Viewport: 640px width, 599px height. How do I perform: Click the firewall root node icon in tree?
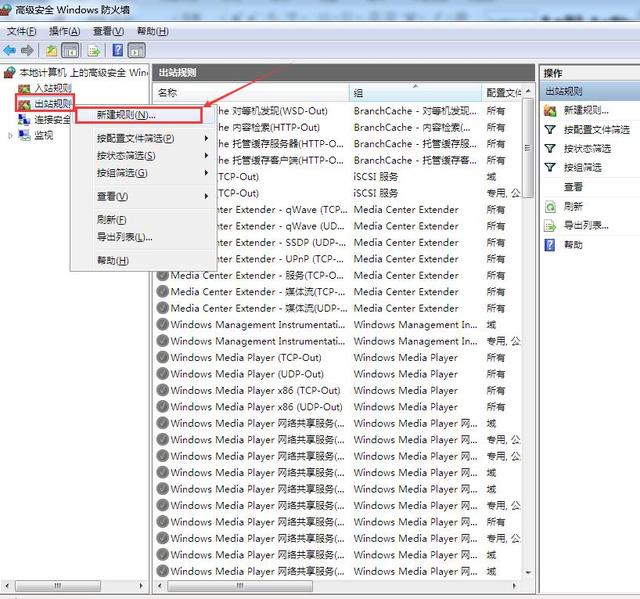pos(9,73)
